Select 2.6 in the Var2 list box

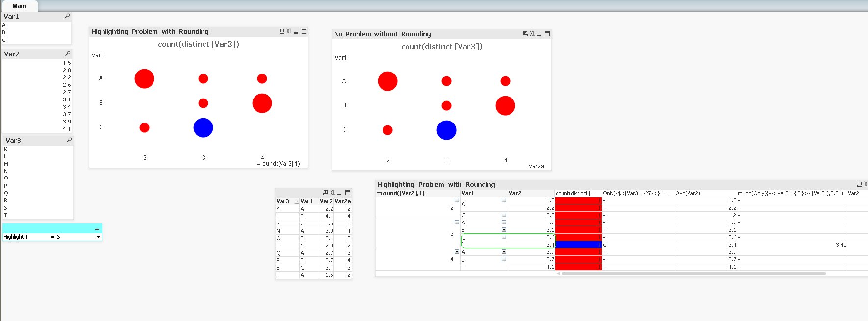pyautogui.click(x=37, y=85)
